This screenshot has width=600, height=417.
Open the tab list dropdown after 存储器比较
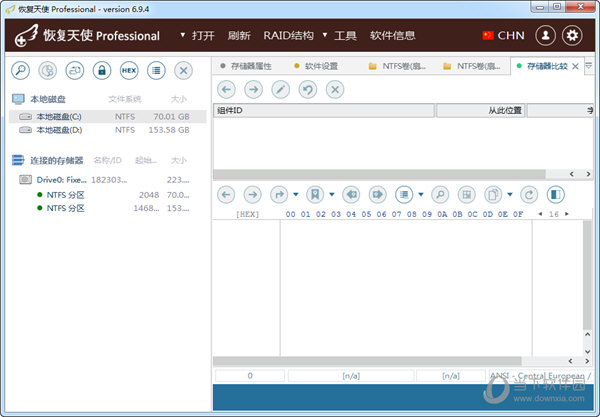tap(589, 65)
